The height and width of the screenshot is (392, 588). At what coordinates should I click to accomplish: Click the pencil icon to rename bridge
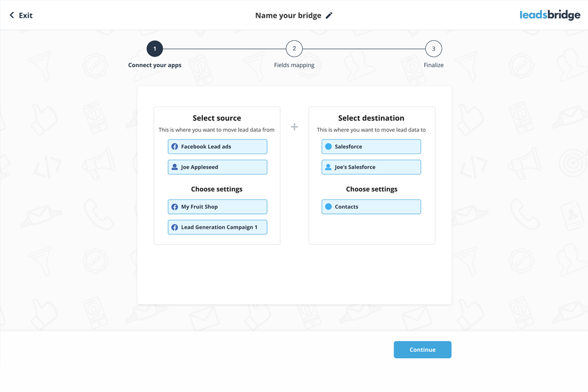click(329, 15)
